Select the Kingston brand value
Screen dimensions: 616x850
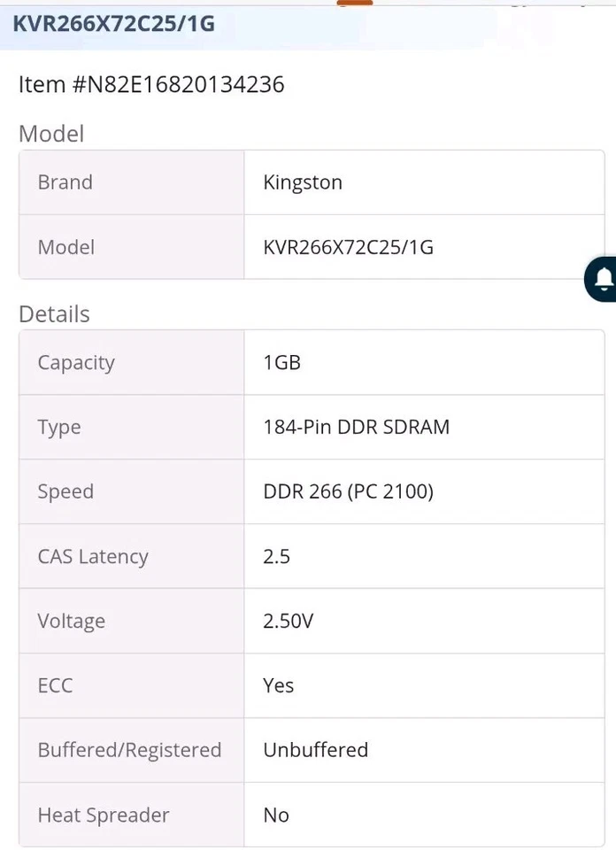(x=302, y=182)
